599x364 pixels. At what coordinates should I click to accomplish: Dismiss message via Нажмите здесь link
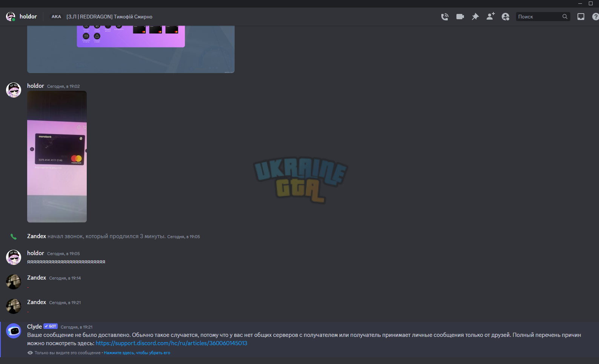[x=137, y=353]
